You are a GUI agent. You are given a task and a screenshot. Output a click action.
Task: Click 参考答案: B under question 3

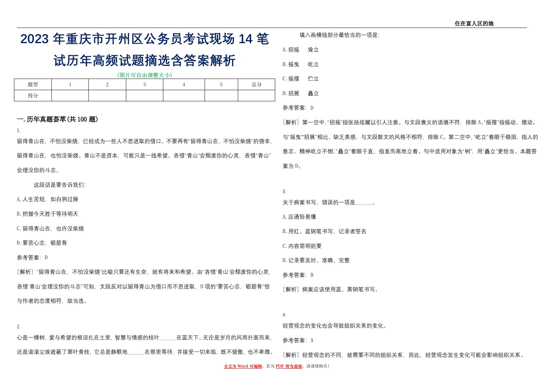[298, 275]
